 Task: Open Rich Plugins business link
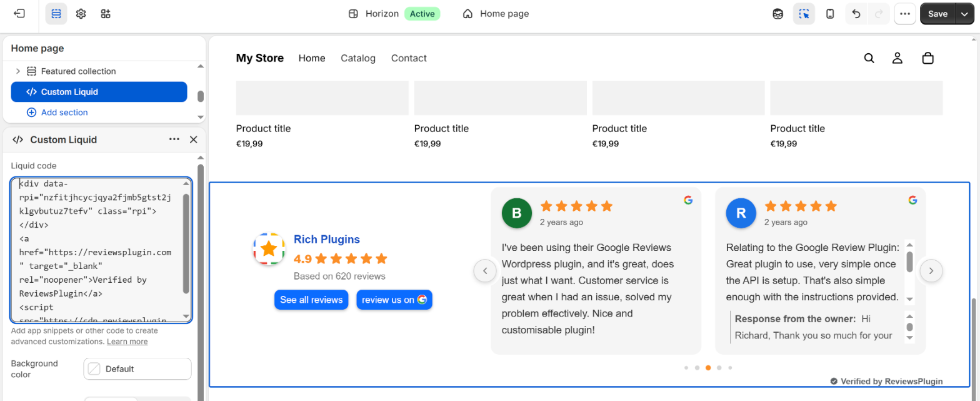tap(327, 240)
